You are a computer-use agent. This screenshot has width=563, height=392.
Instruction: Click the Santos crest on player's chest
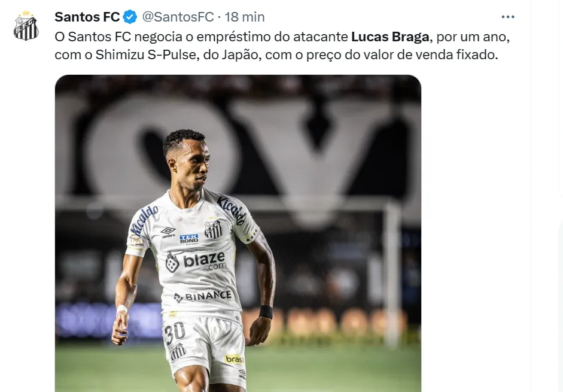tap(213, 229)
